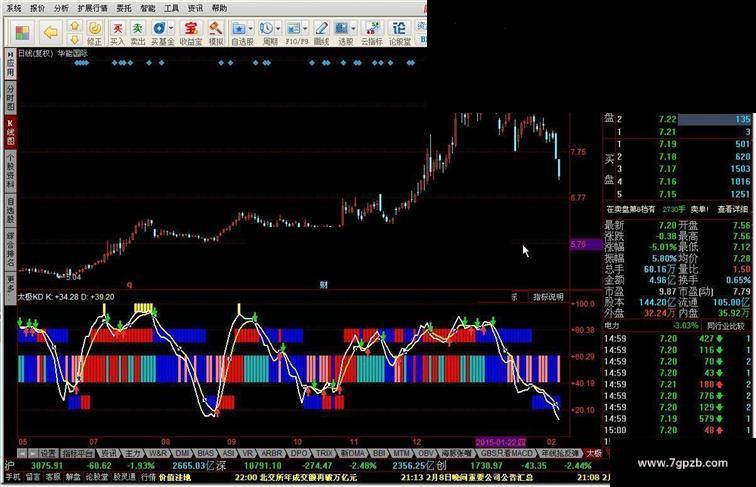Image resolution: width=756 pixels, height=487 pixels.
Task: Click the 设置 button below the chart
Action: [x=48, y=453]
